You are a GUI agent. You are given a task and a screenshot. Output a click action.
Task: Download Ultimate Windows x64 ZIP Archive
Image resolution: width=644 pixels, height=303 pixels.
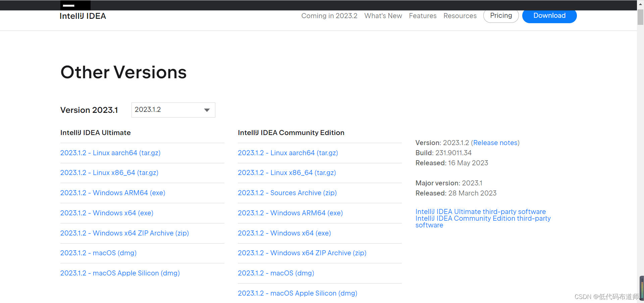click(x=124, y=233)
